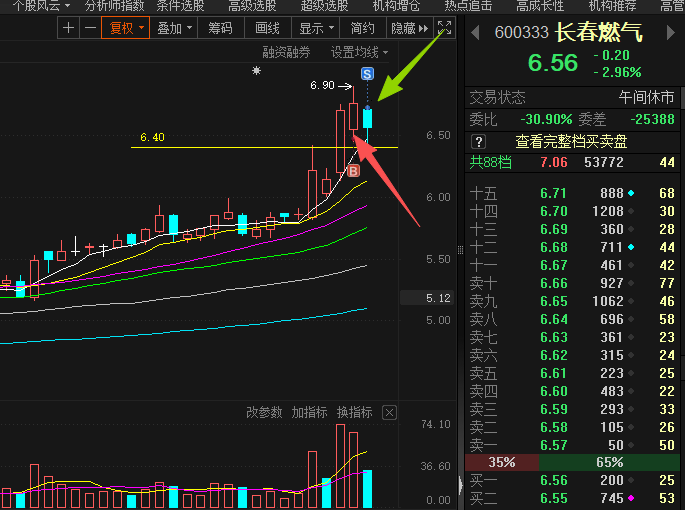Open the 显示 display dropdown

coord(315,28)
